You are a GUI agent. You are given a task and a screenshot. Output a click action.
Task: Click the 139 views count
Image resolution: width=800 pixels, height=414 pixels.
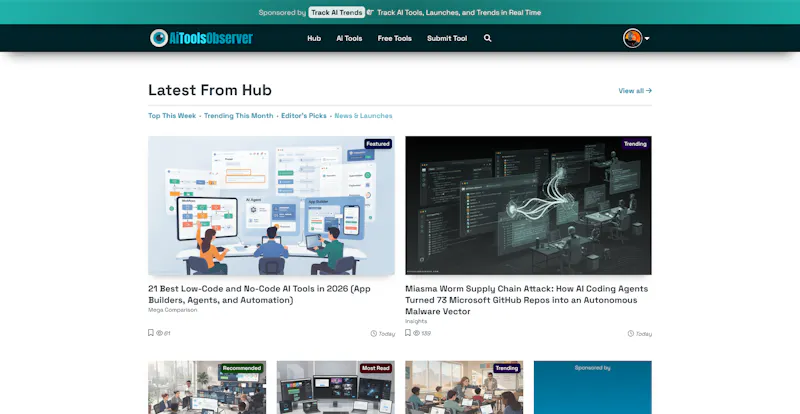point(426,333)
